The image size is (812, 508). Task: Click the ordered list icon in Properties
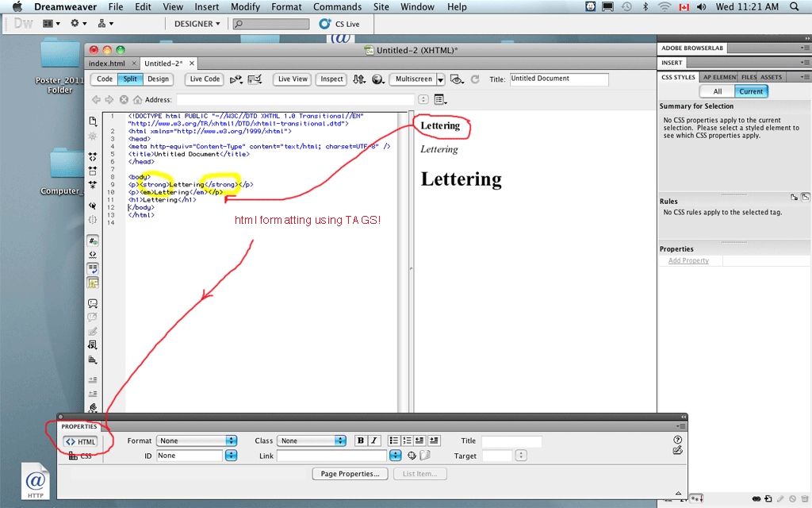point(407,441)
